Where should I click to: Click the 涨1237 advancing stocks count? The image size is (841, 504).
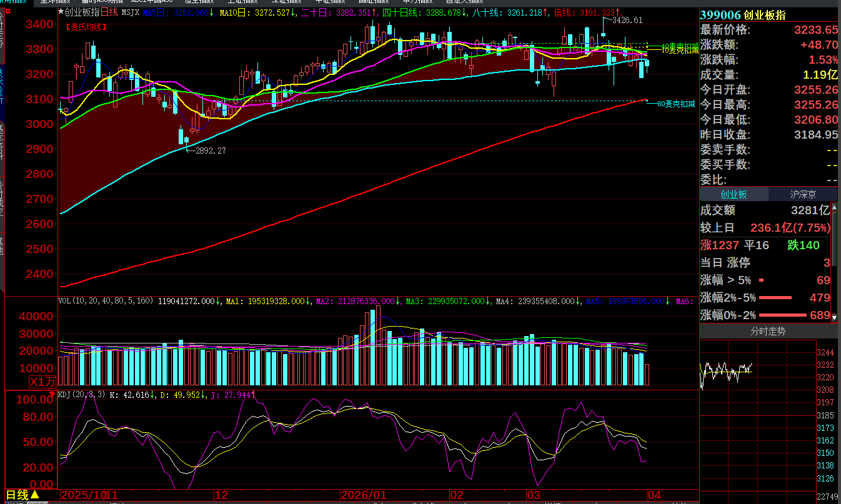pyautogui.click(x=720, y=245)
